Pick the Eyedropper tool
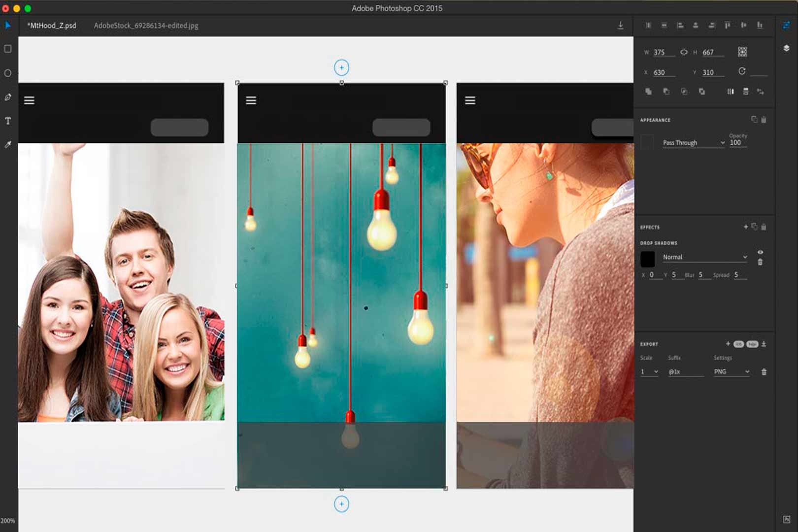This screenshot has height=532, width=798. pyautogui.click(x=8, y=144)
